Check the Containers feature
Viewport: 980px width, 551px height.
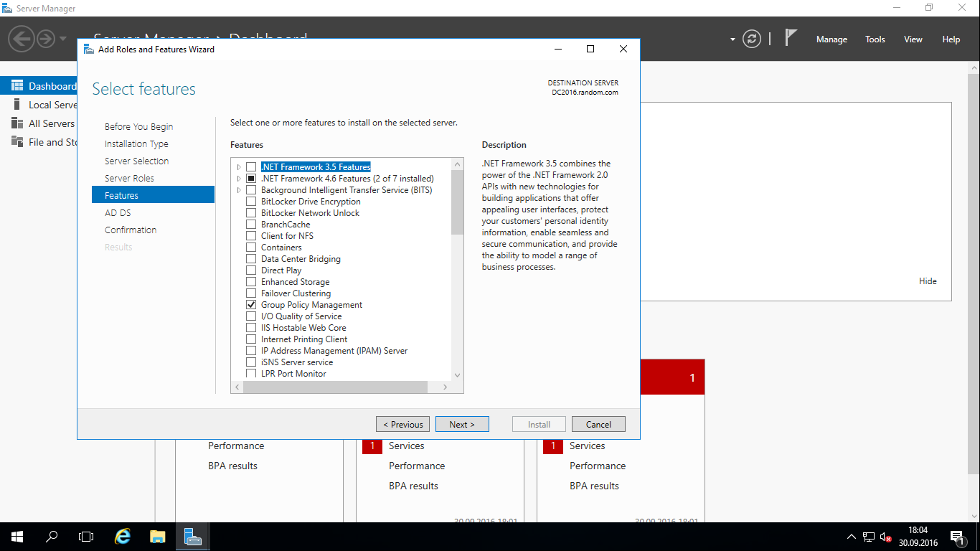tap(251, 248)
